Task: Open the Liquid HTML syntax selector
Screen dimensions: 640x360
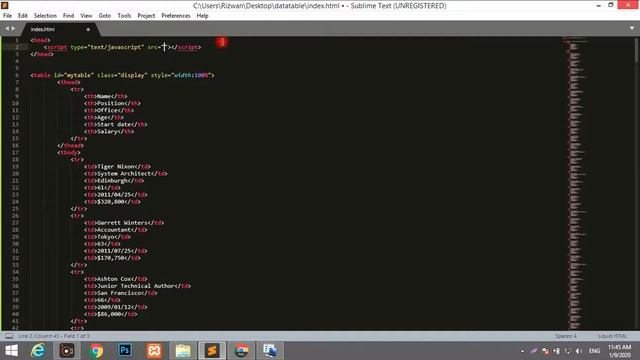Action: [x=612, y=336]
